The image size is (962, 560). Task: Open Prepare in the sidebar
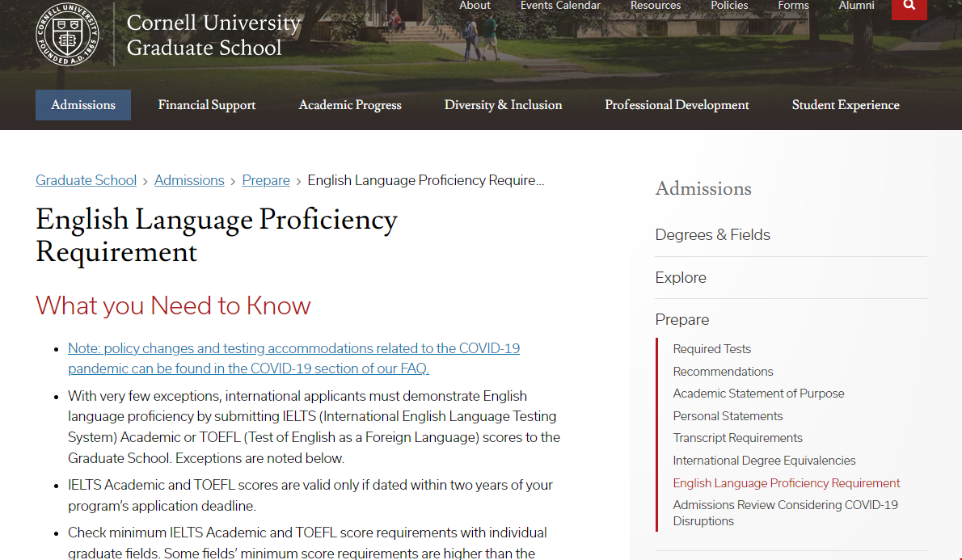(681, 319)
